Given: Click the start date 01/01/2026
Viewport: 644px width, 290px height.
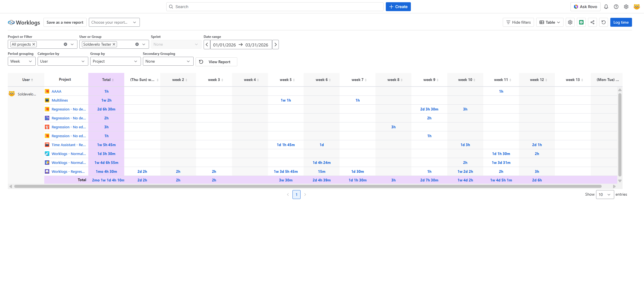Looking at the screenshot, I should coord(225,45).
